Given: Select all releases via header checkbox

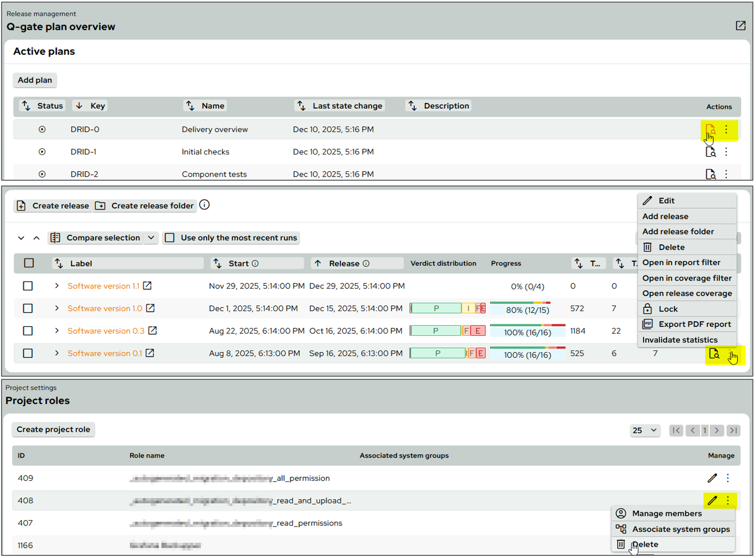Looking at the screenshot, I should pyautogui.click(x=29, y=263).
